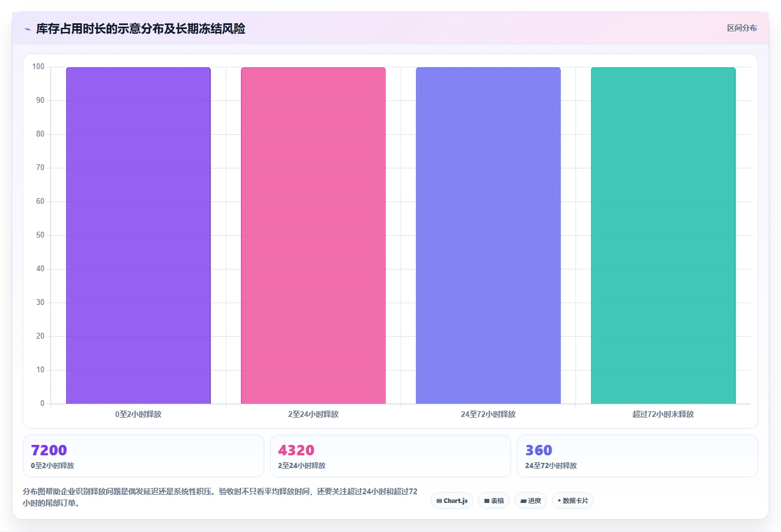Click the blue 24至72小时释放 bar
781x532 pixels.
pyautogui.click(x=488, y=235)
